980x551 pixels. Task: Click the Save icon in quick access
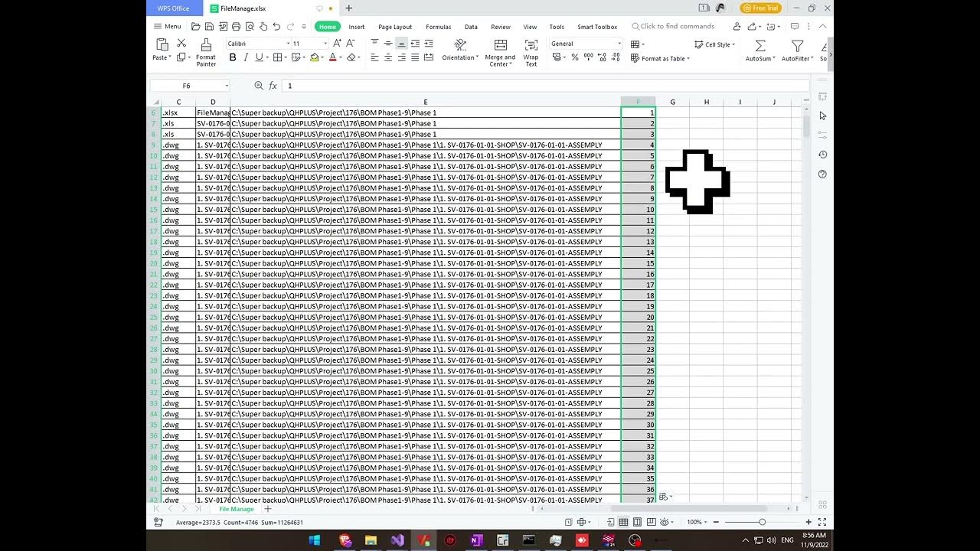209,27
